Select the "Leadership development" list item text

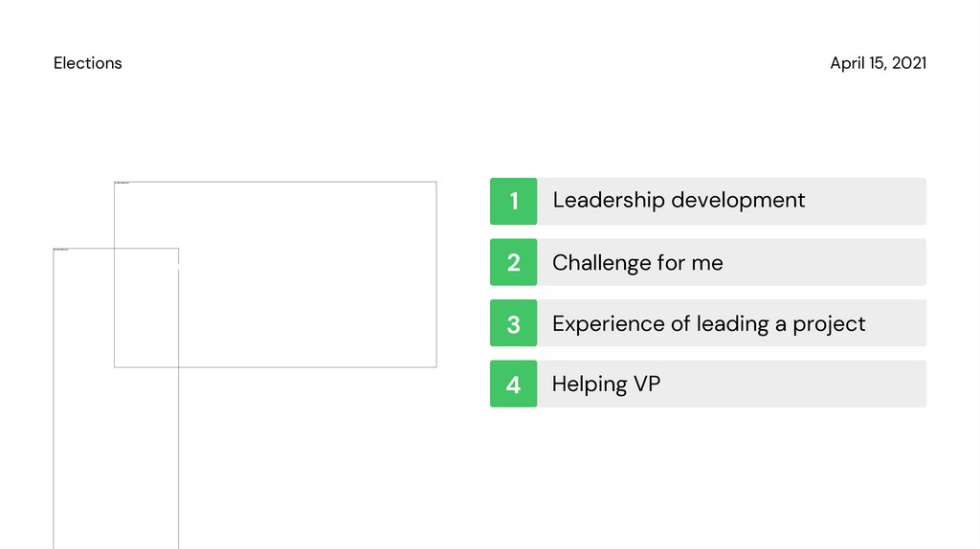679,201
